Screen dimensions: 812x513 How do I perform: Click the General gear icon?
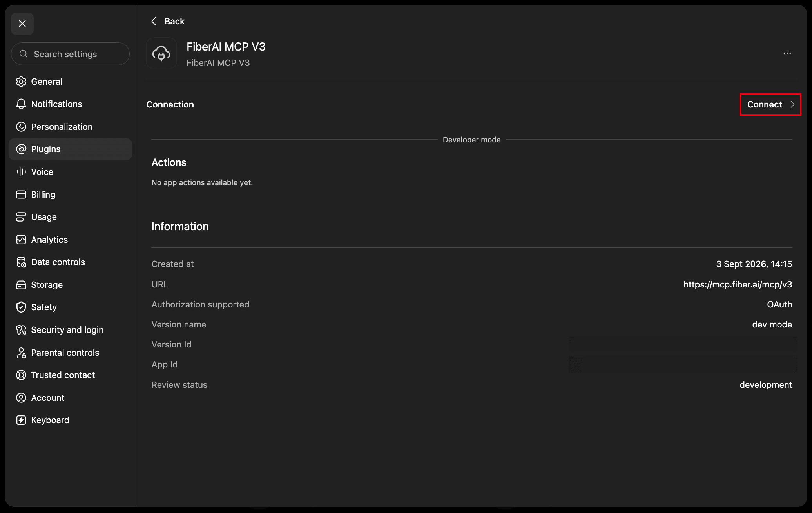(21, 82)
